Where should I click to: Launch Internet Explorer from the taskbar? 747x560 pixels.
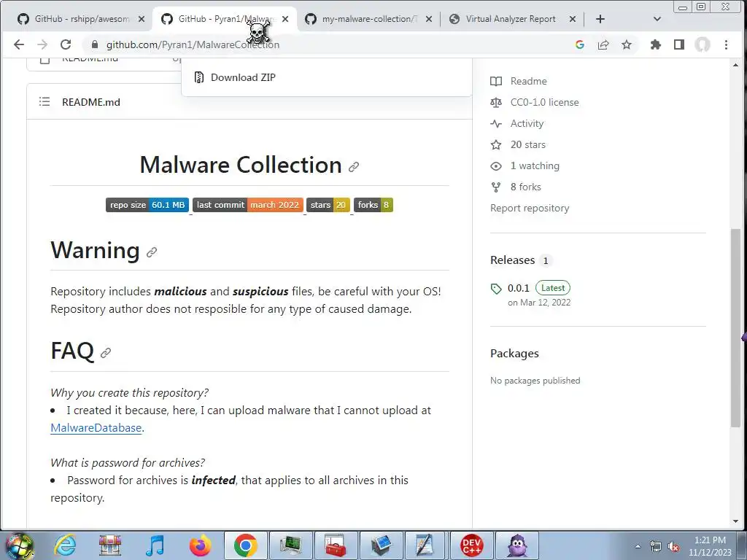tap(65, 545)
